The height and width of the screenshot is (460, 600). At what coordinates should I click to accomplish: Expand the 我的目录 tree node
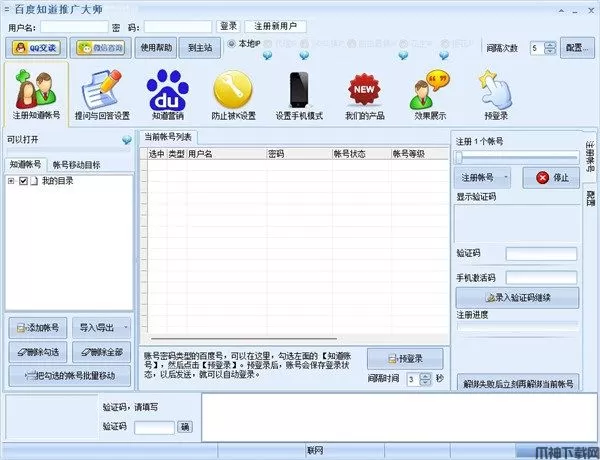[11, 181]
